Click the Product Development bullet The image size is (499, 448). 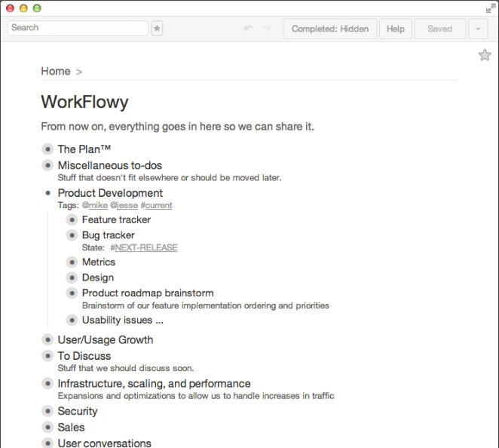tap(47, 193)
